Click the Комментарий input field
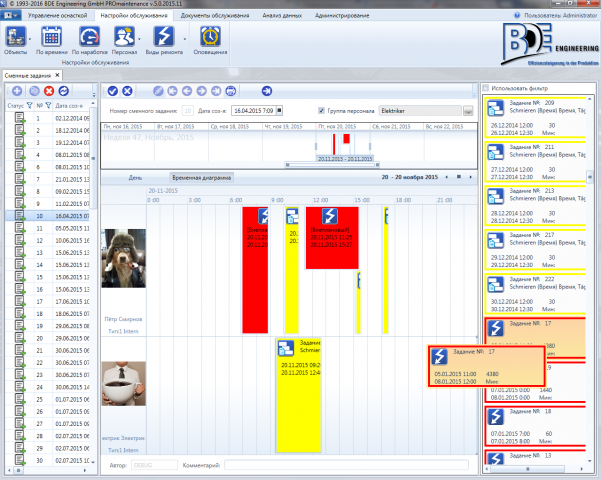Screen dimensions: 601x480 pos(346,465)
